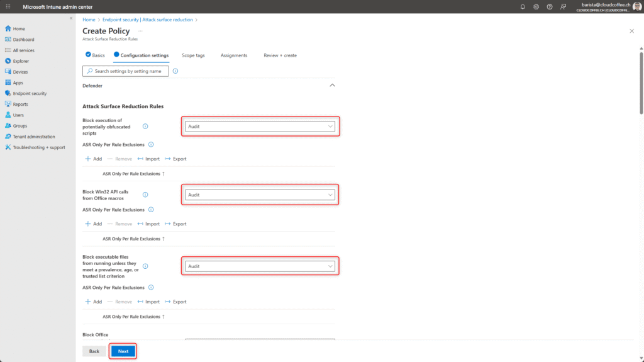Open the Devices sidebar item
The image size is (644, 362).
coord(20,72)
